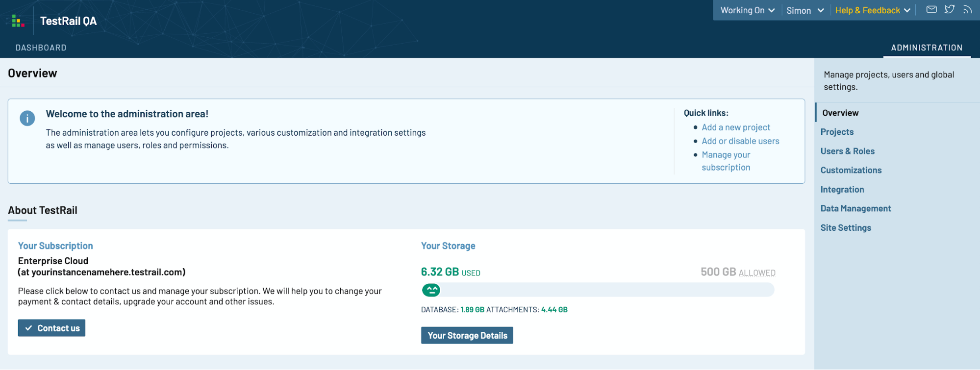Open the RSS feed icon
Screen dimensions: 980x370
[967, 9]
